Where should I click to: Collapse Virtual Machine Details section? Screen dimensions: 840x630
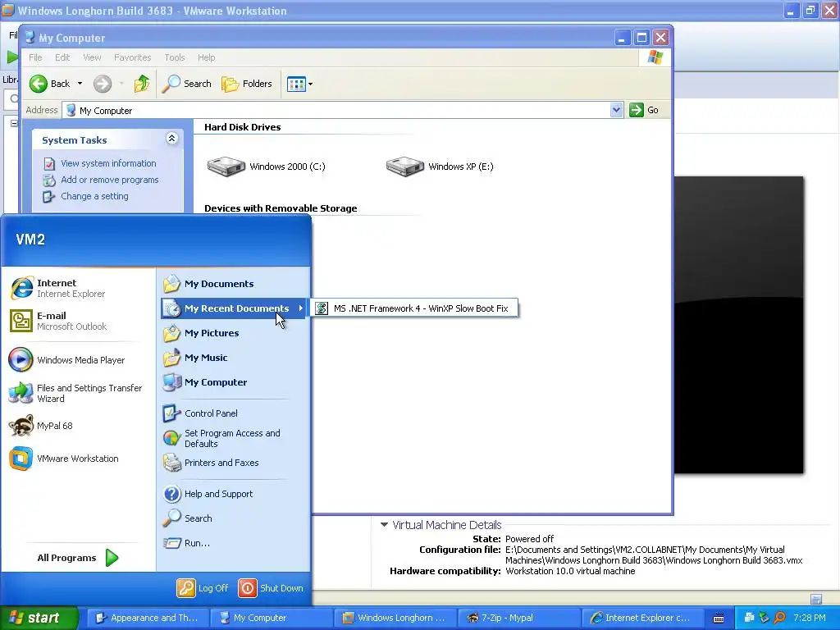point(384,525)
